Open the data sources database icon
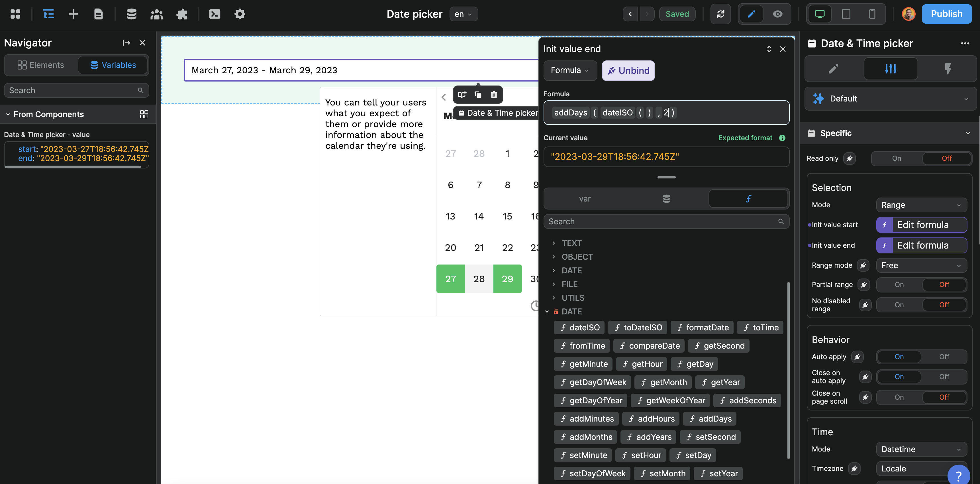 pos(131,14)
